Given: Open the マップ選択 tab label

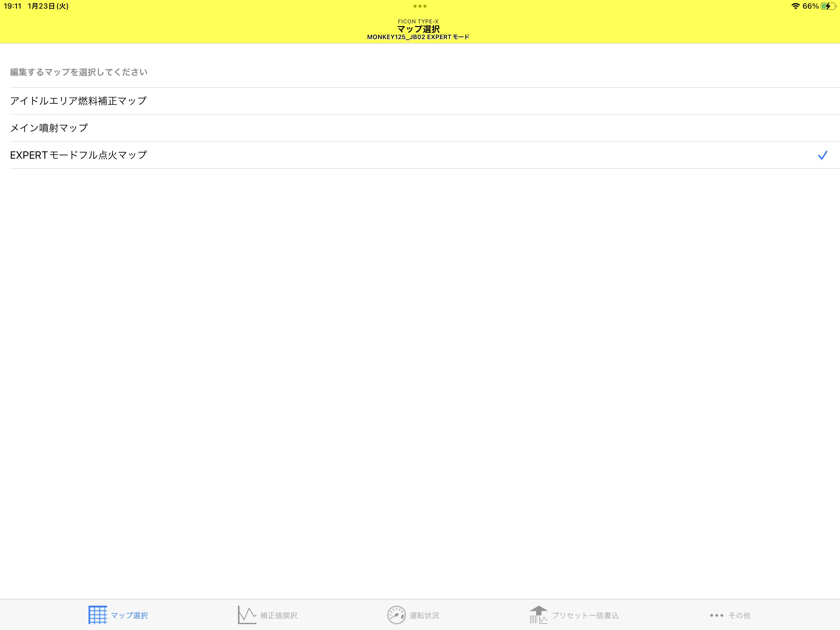Looking at the screenshot, I should 129,615.
